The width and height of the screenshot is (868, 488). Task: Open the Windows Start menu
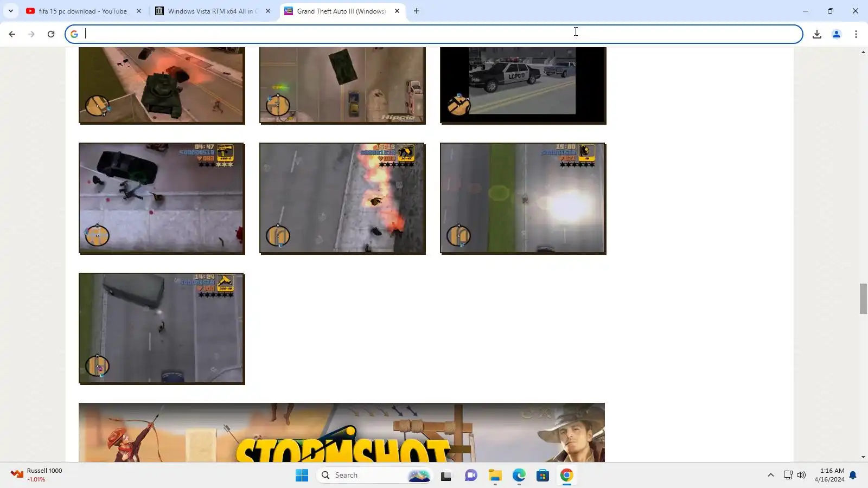tap(302, 476)
